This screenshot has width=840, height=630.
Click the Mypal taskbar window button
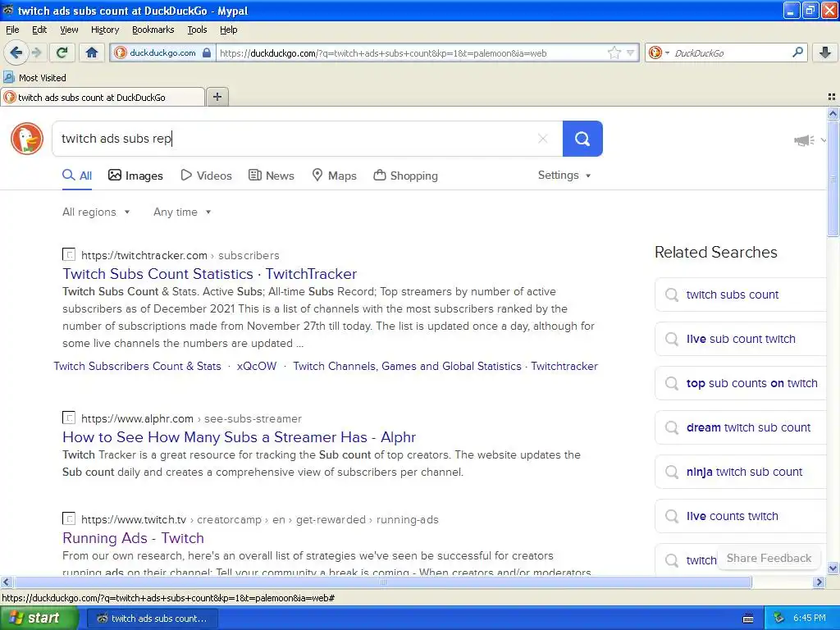[152, 619]
